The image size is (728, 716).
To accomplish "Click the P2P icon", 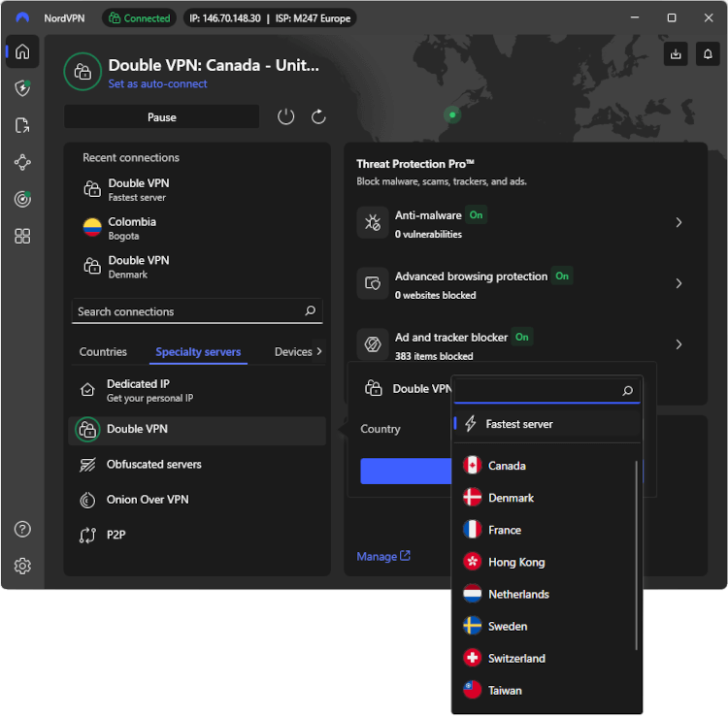I will (x=87, y=535).
